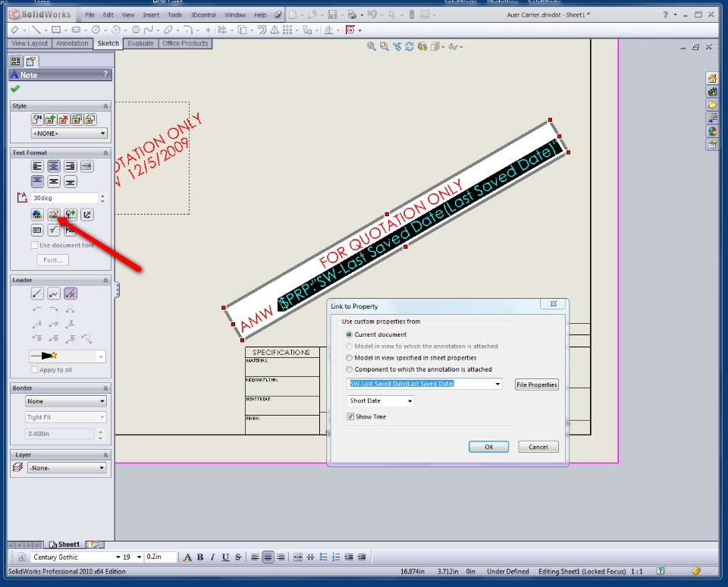Click Load Style icon in Style section
This screenshot has width=728, height=587.
(90, 119)
